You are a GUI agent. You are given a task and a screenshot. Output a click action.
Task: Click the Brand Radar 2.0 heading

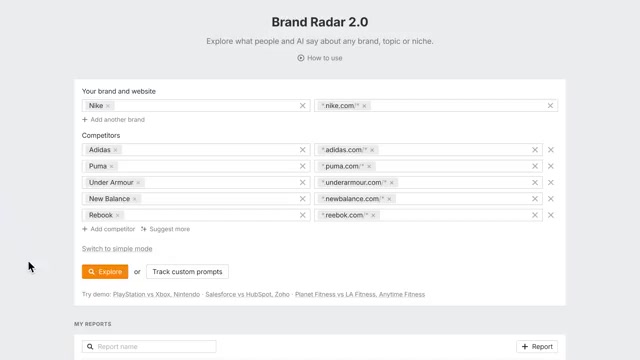[x=320, y=22]
